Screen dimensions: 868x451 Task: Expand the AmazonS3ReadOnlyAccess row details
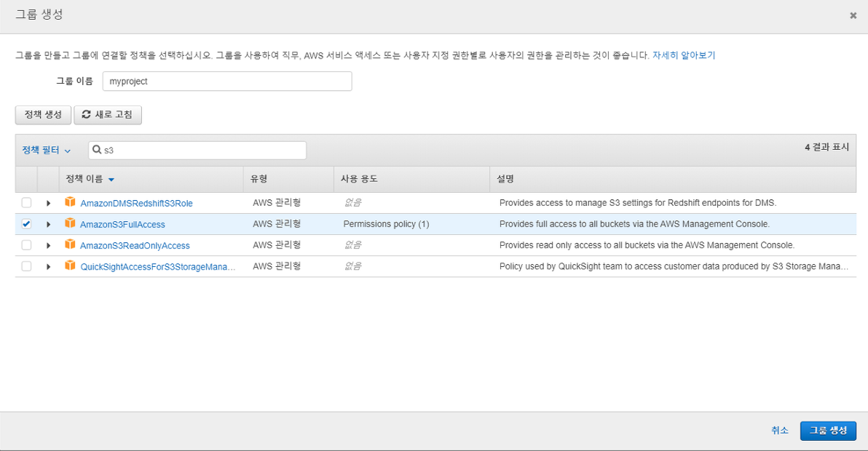(x=49, y=245)
